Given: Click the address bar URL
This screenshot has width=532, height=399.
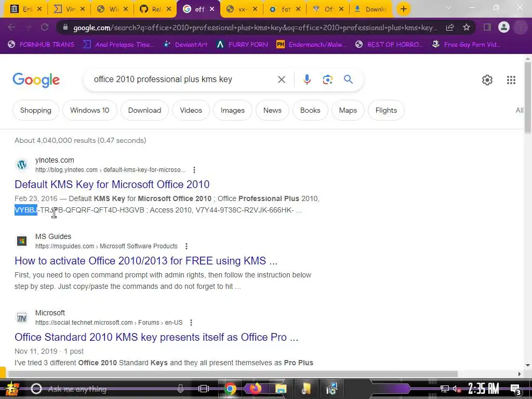Looking at the screenshot, I should pos(255,28).
